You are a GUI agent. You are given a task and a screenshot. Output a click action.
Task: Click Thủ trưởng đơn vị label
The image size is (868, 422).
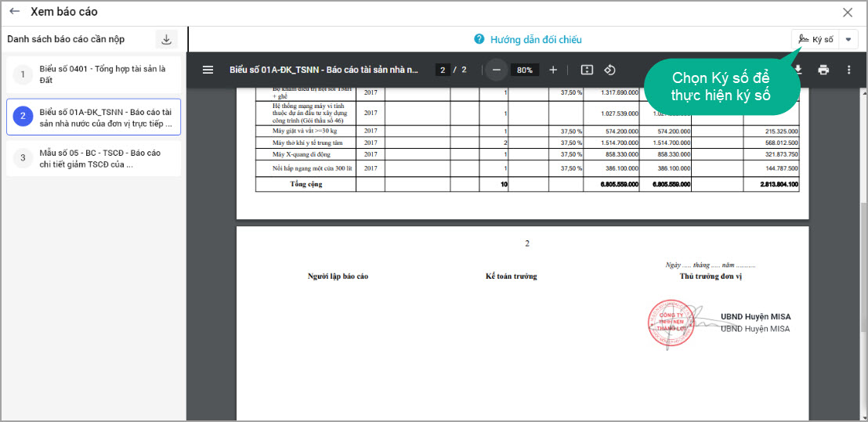coord(711,276)
